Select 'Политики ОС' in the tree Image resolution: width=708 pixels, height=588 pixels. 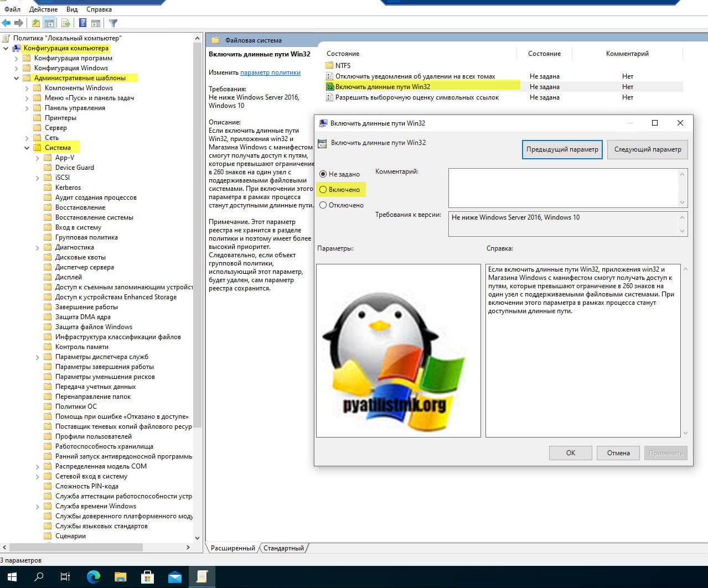(76, 407)
